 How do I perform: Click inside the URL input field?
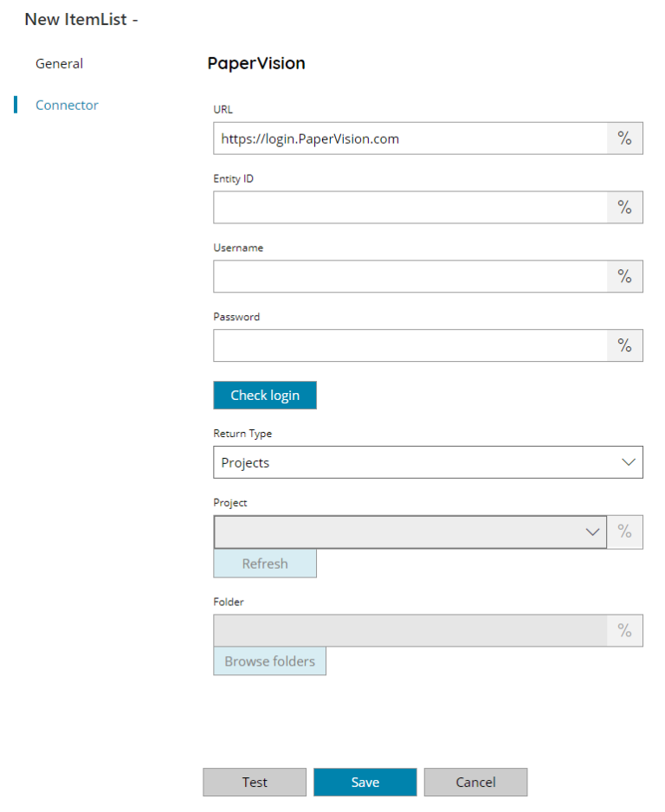[x=407, y=138]
